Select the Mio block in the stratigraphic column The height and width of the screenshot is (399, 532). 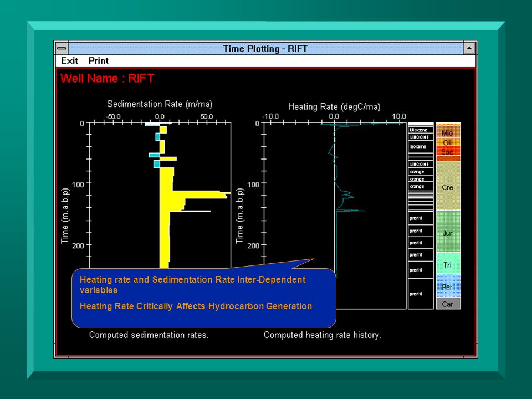448,132
